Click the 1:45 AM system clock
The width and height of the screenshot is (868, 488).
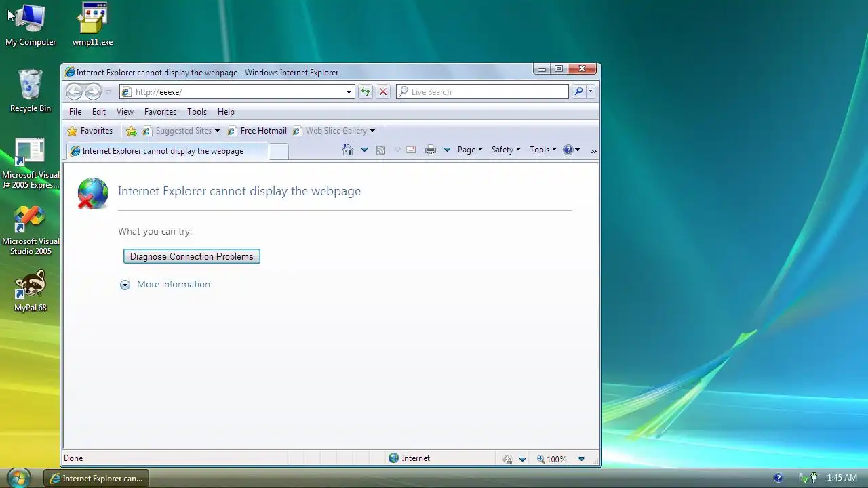point(842,478)
